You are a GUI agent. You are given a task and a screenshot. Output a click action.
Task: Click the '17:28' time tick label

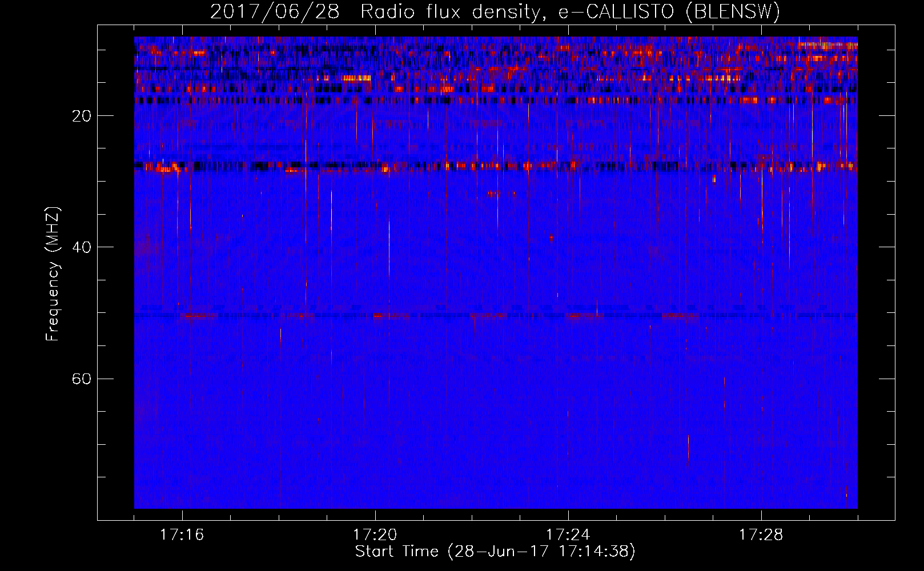[x=761, y=535]
